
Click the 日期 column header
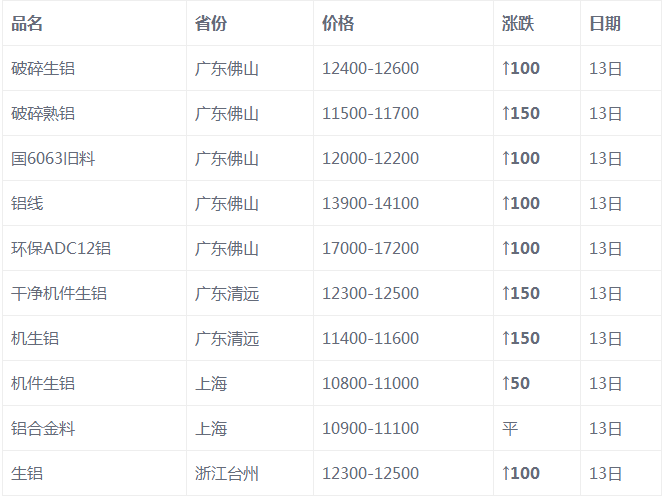click(605, 24)
